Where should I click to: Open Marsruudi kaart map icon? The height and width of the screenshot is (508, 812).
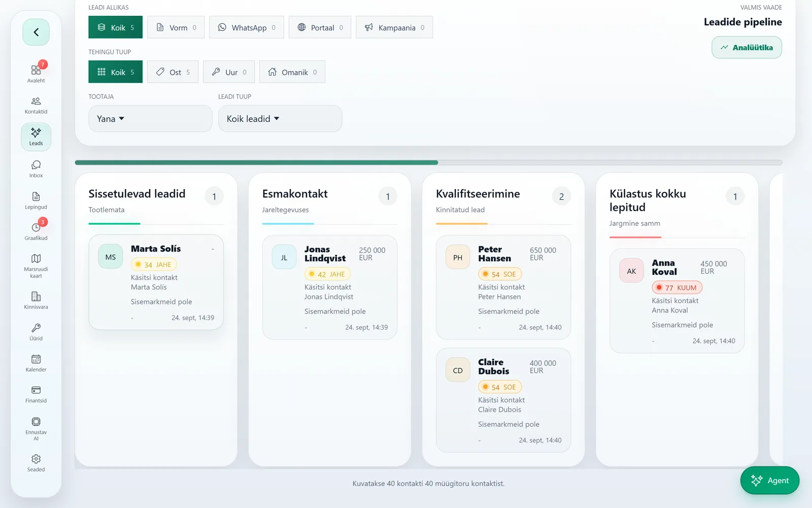(x=36, y=266)
